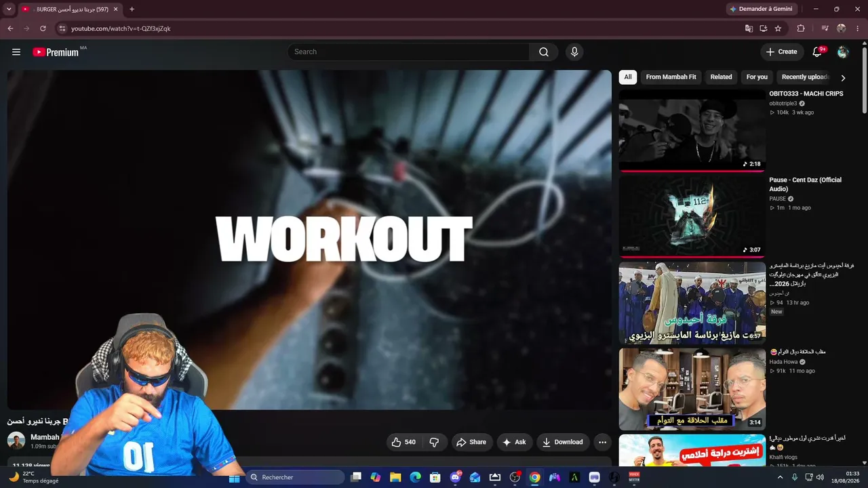
Task: Select the All filter chip
Action: click(628, 77)
